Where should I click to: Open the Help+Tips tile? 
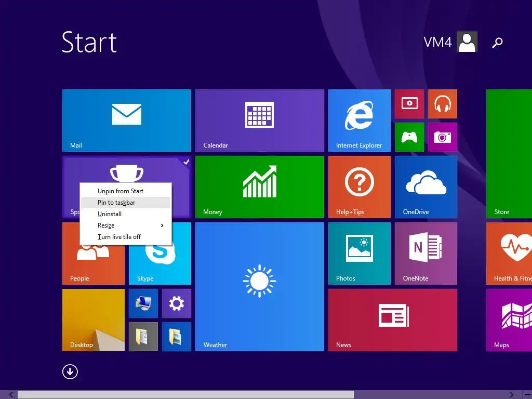tap(360, 187)
